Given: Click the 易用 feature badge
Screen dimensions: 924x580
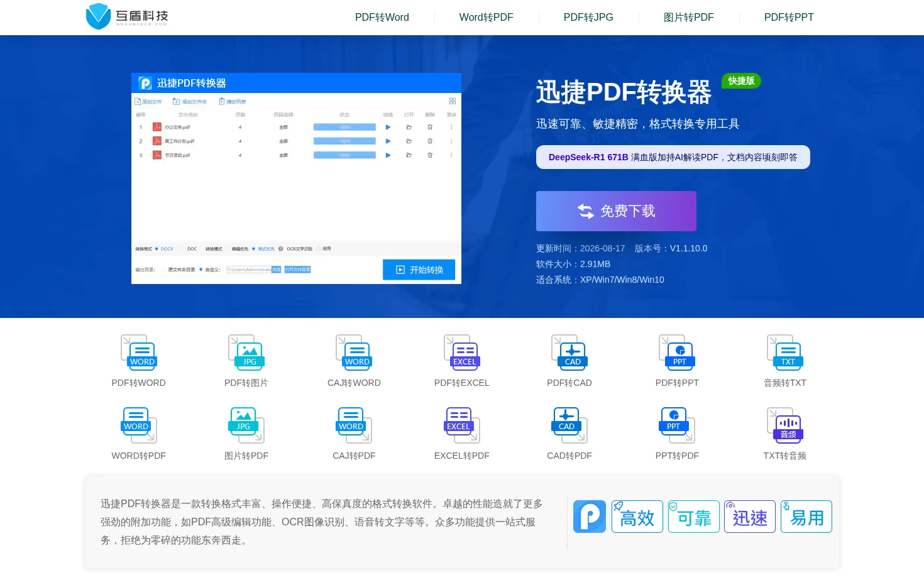Looking at the screenshot, I should [806, 517].
